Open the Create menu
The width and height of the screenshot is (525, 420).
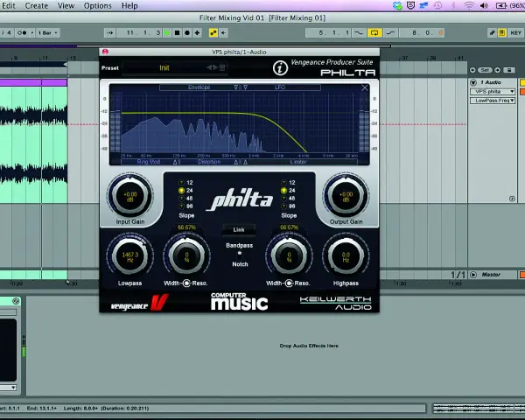tap(36, 6)
